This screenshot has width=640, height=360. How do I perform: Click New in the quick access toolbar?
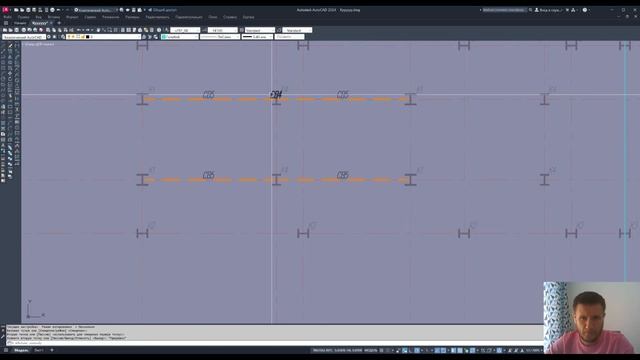[16, 10]
